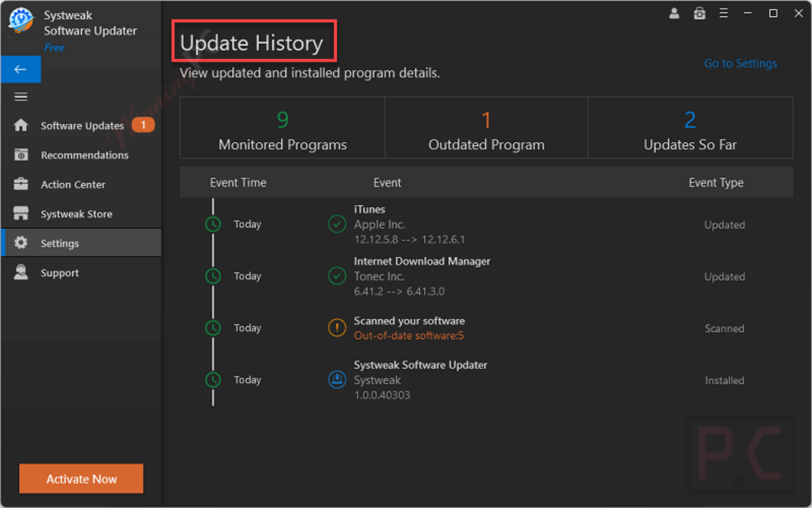Click the Action Center briefcase icon
The image size is (812, 508).
[21, 184]
